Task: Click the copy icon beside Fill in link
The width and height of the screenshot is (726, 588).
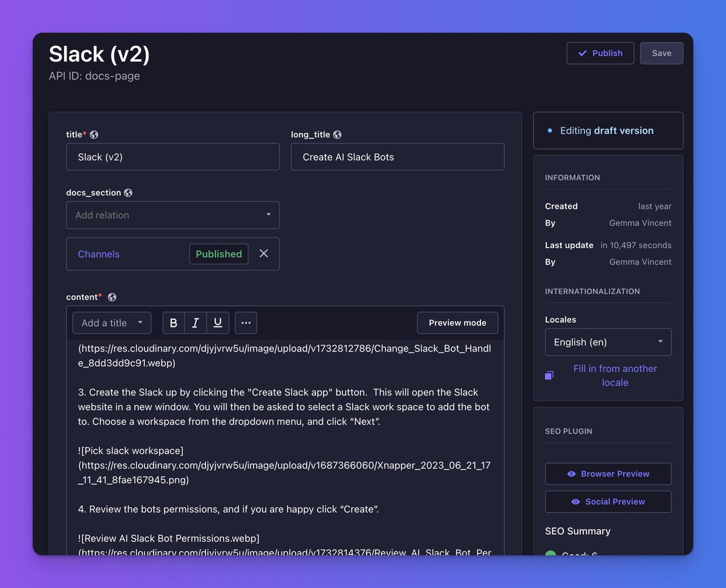Action: tap(549, 376)
